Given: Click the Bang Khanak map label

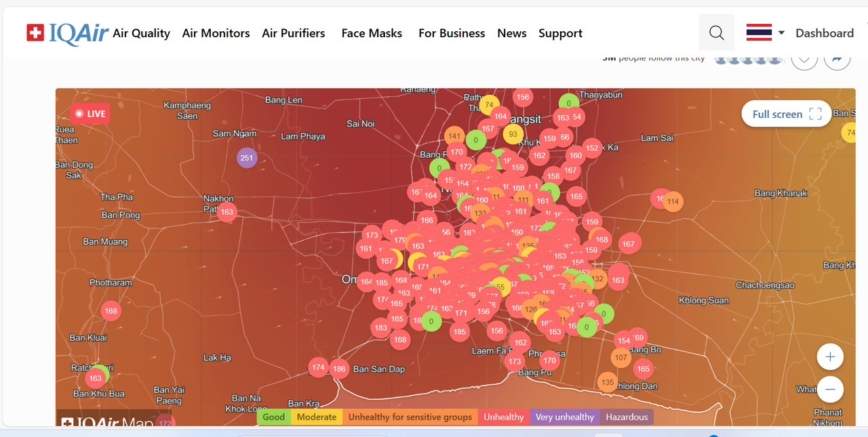Looking at the screenshot, I should 781,193.
